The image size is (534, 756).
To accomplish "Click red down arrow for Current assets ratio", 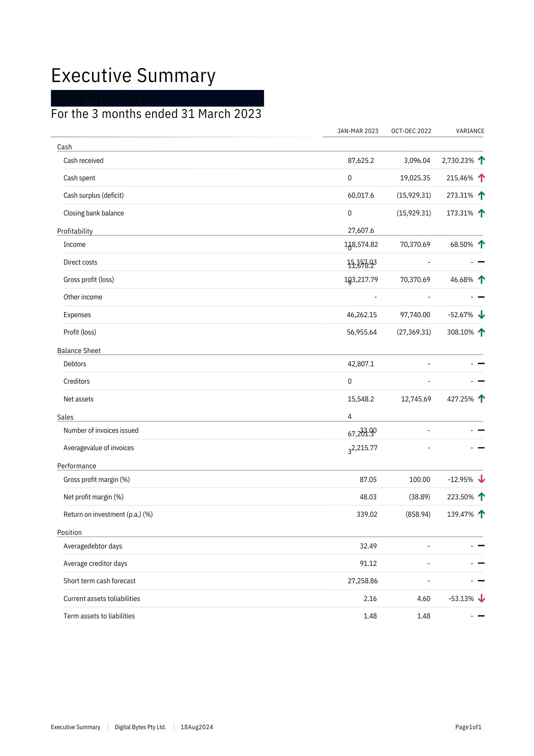I will [481, 598].
